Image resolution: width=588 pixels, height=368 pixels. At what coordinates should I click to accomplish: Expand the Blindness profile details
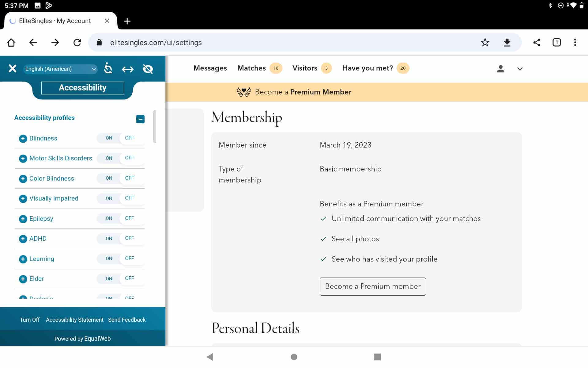tap(23, 139)
